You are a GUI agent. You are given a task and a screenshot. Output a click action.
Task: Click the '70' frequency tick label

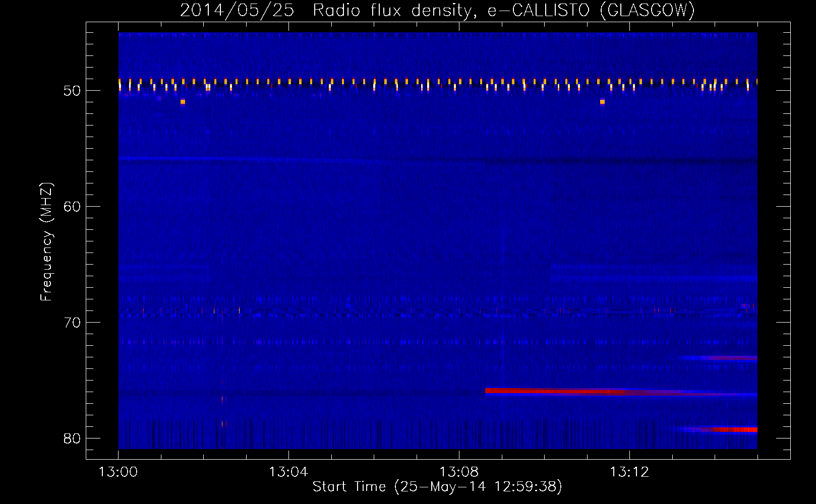(x=72, y=323)
